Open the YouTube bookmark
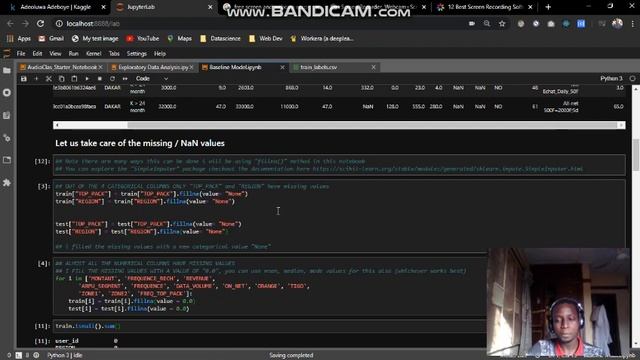The width and height of the screenshot is (640, 360). 143,38
